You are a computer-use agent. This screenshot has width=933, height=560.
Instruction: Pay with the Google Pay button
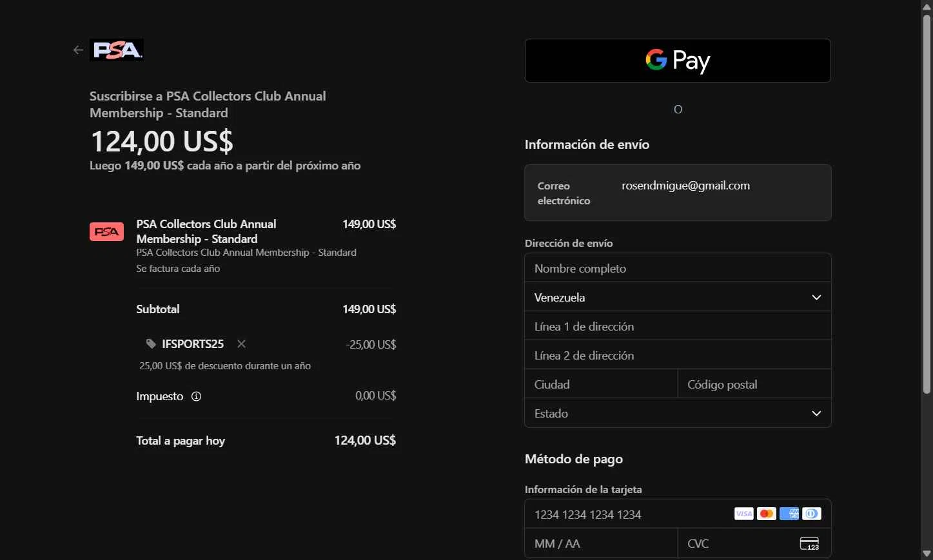click(x=678, y=61)
